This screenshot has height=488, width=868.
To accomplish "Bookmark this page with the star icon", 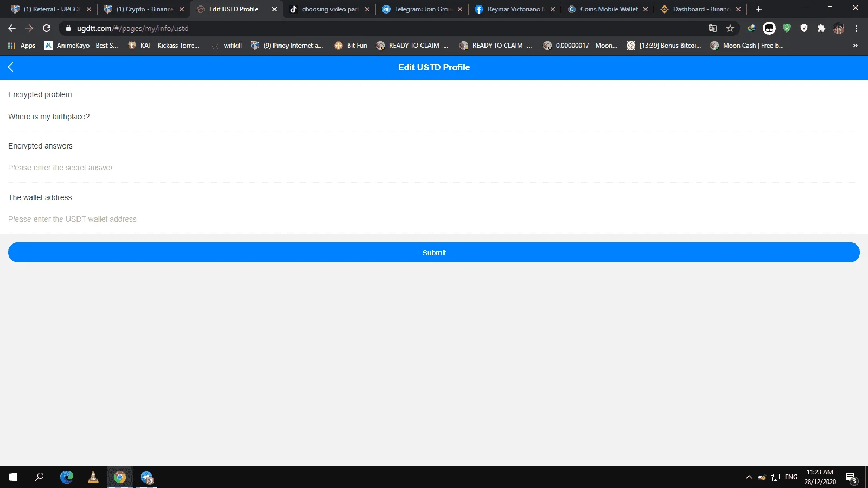I will coord(730,28).
